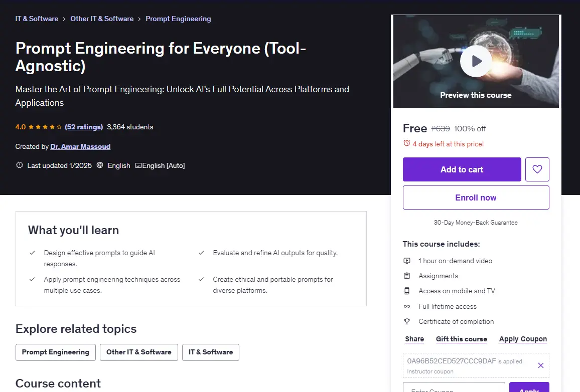Click the '30-Day Money-Back Guarantee' text
The height and width of the screenshot is (392, 580).
coord(476,223)
